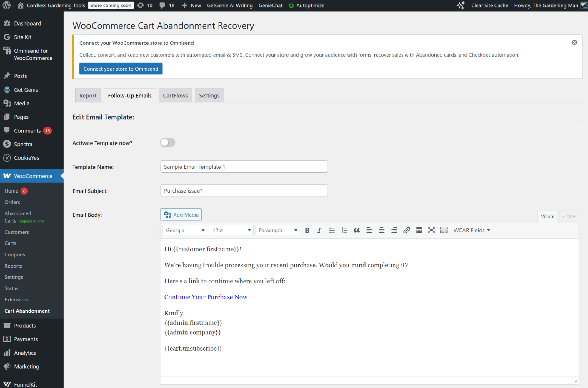Click the Add Media button
The width and height of the screenshot is (588, 388).
[181, 215]
